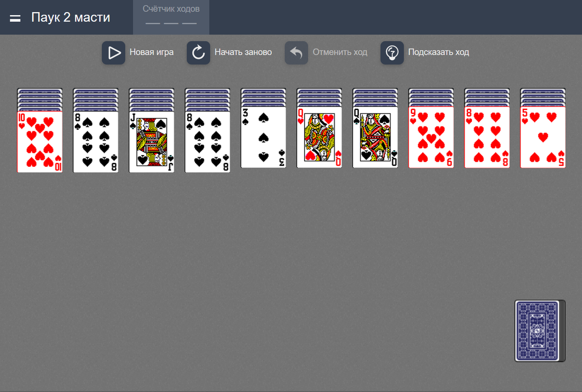Click the restart circular arrow icon
This screenshot has width=582, height=392.
coord(198,52)
